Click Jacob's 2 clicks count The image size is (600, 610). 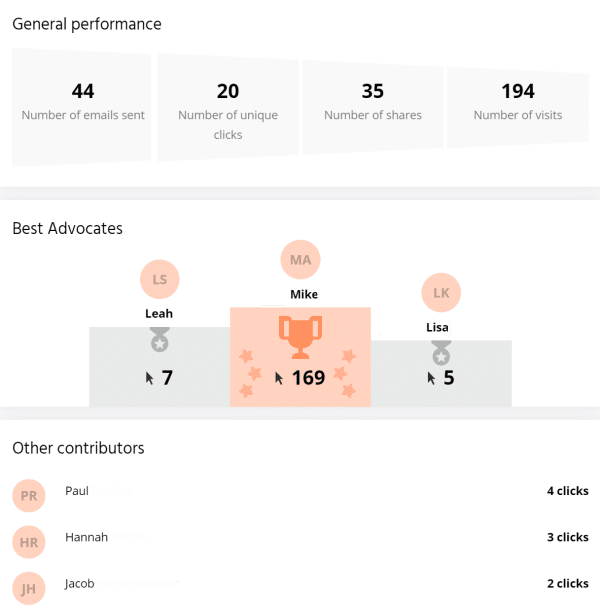(567, 583)
